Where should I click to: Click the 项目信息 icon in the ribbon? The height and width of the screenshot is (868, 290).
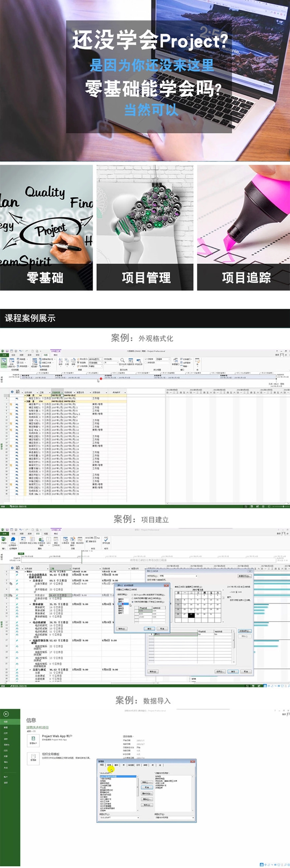click(x=23, y=541)
